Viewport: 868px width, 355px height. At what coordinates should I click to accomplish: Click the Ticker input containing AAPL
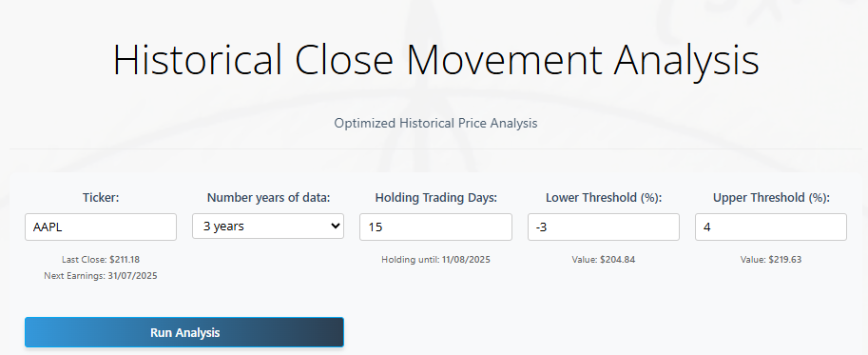pyautogui.click(x=101, y=227)
